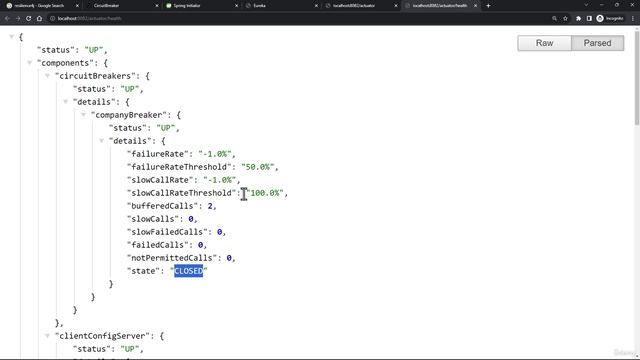
Task: Click the "slowCalls" key
Action: pos(155,219)
